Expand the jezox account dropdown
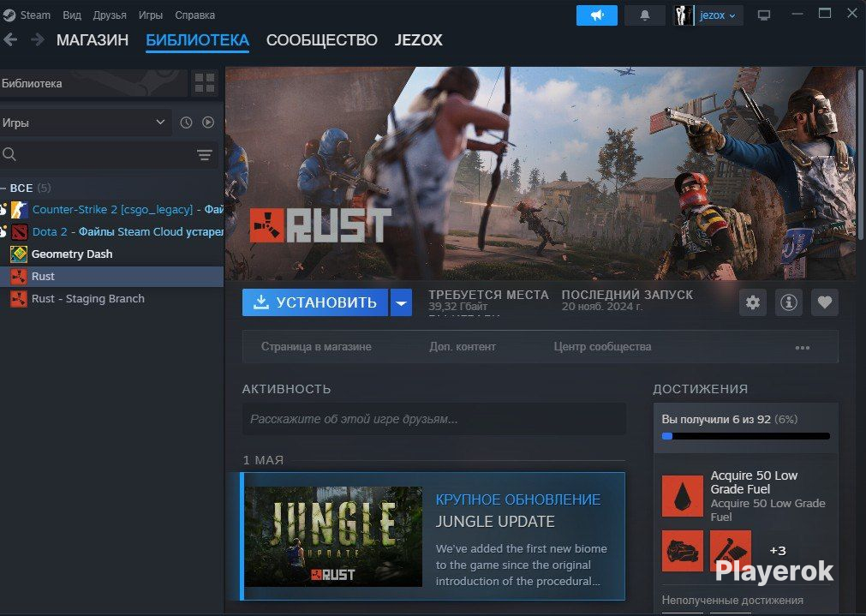This screenshot has height=616, width=866. 718,15
